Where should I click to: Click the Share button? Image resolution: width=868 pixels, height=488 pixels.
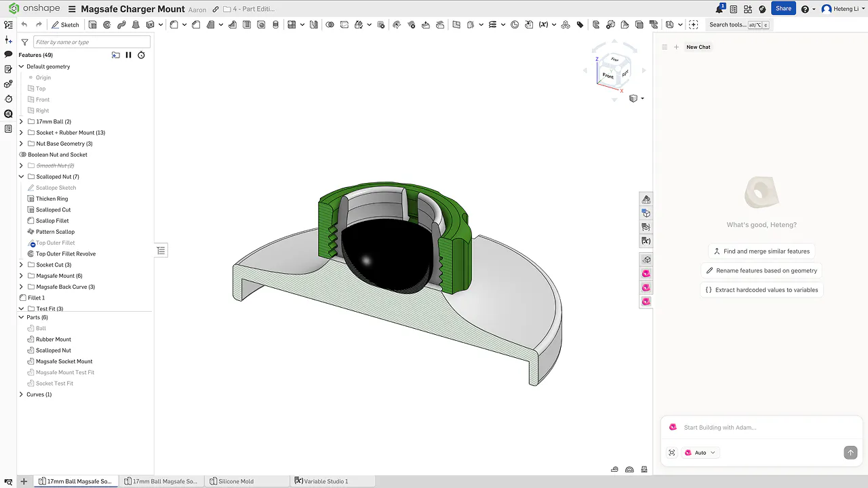tap(783, 9)
